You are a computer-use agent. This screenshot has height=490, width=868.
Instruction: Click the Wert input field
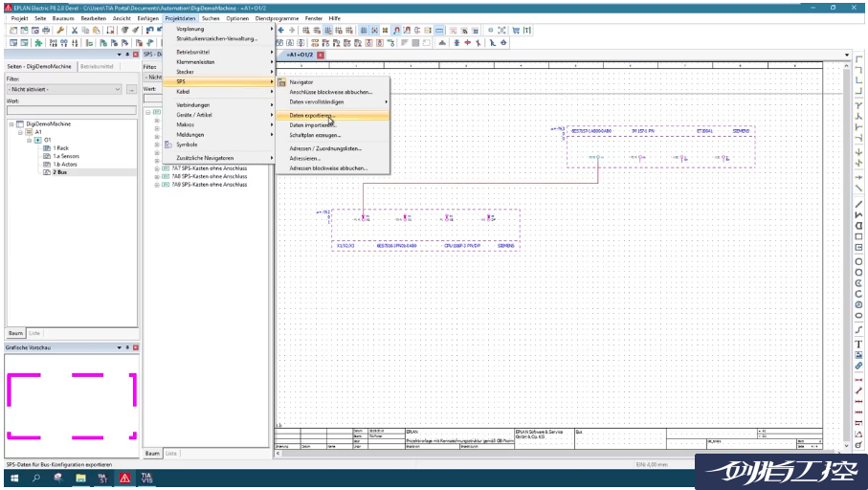(70, 110)
